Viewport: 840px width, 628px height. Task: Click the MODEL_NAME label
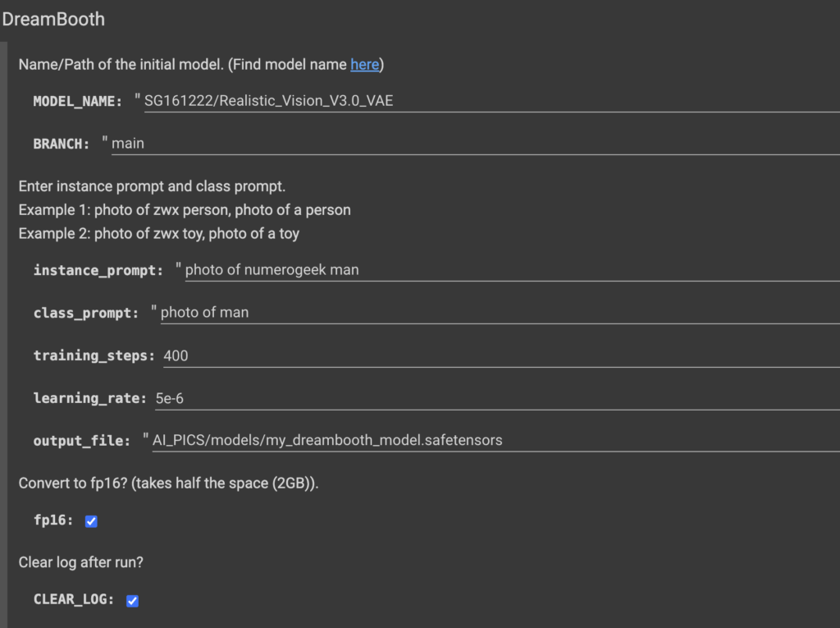point(78,101)
